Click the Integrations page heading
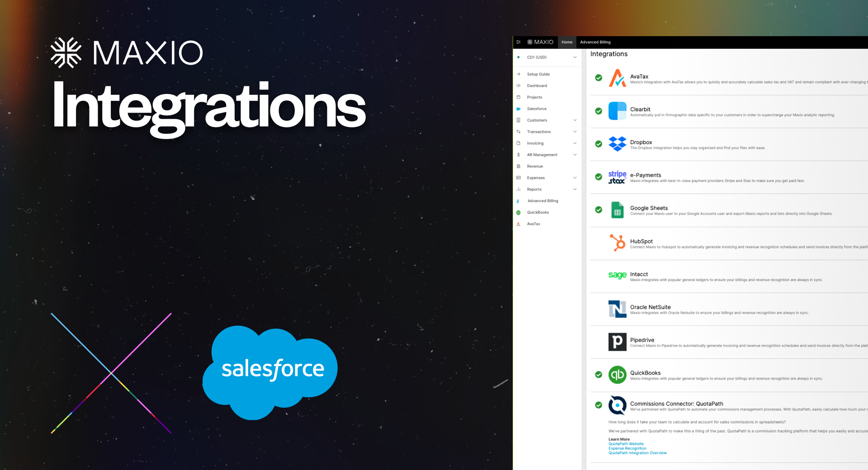Screen dimensions: 868x470 (x=609, y=54)
